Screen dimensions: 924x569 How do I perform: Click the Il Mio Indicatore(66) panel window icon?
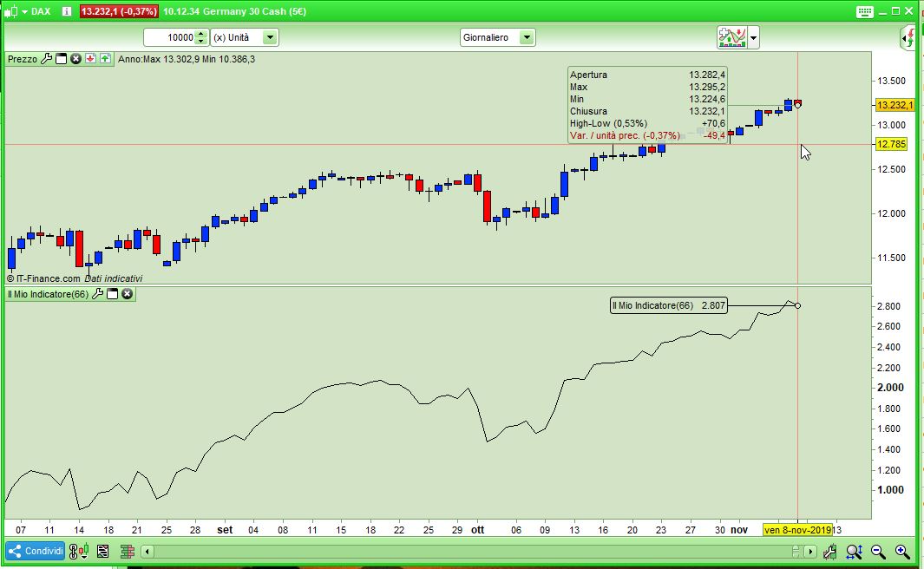[x=113, y=293]
